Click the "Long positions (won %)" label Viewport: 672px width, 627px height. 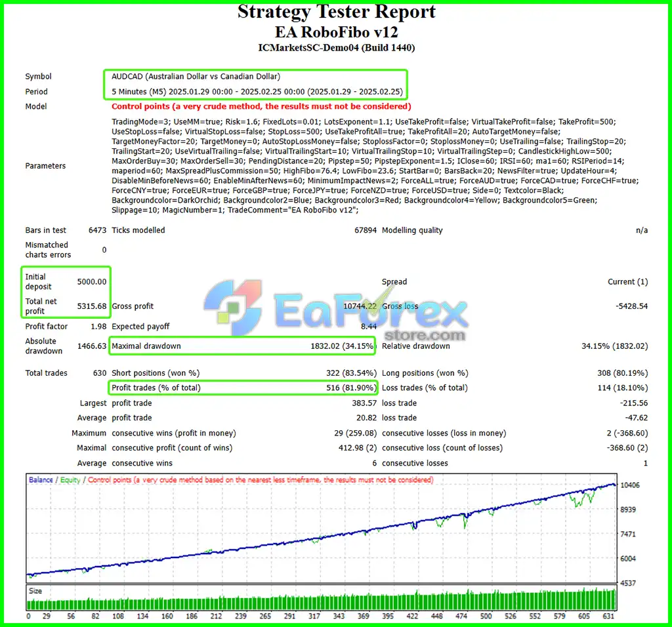425,373
